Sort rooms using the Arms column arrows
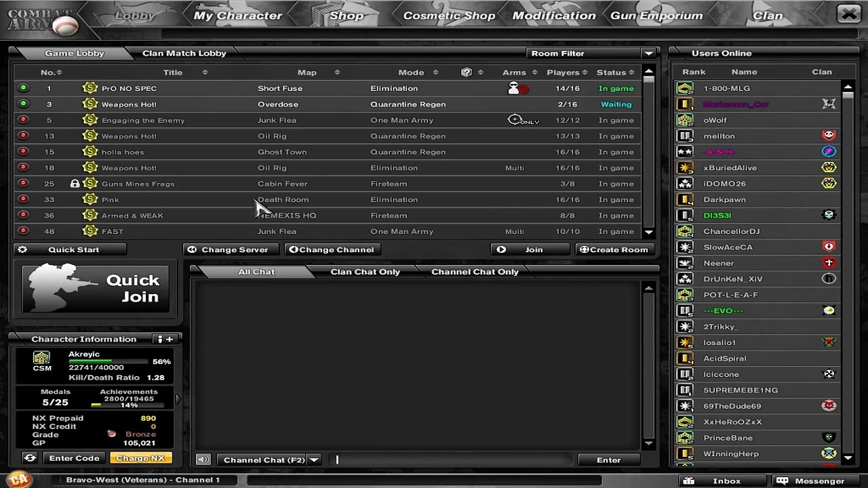The image size is (868, 488). pos(534,73)
